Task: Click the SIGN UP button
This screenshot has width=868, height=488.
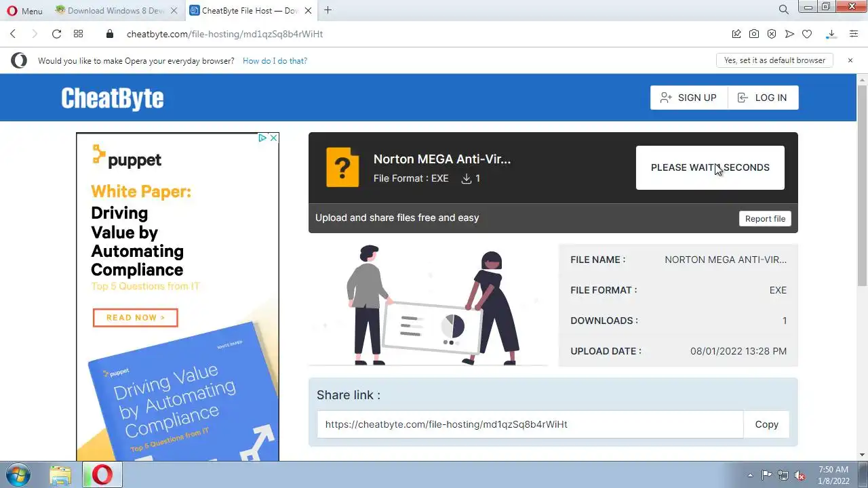Action: (688, 98)
